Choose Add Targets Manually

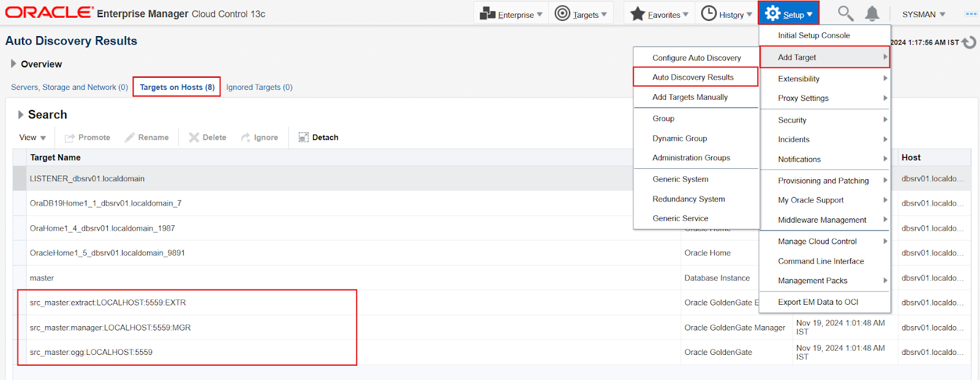pos(696,97)
